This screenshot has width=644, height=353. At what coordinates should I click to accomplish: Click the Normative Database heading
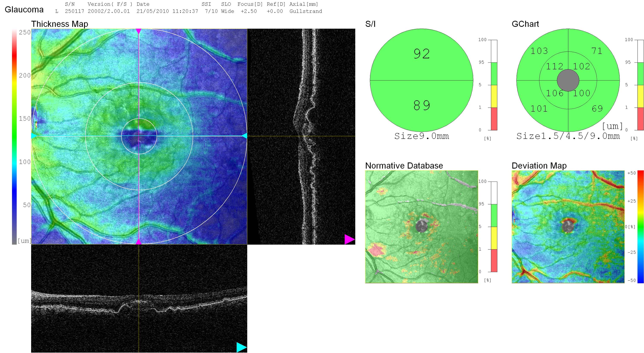pyautogui.click(x=404, y=166)
